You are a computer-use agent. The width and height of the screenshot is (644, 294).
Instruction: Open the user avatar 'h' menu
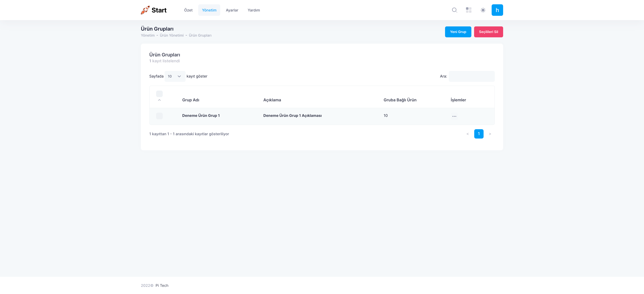click(x=497, y=10)
